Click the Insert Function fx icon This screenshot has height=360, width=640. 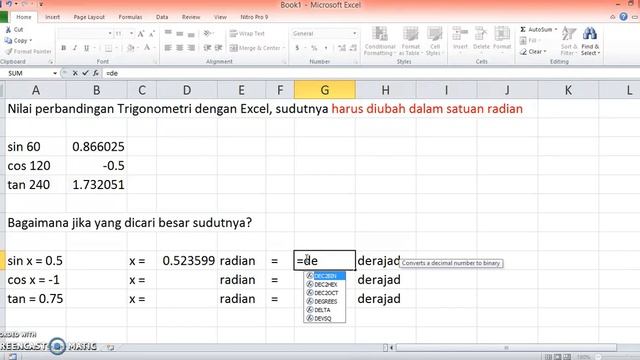coord(96,73)
